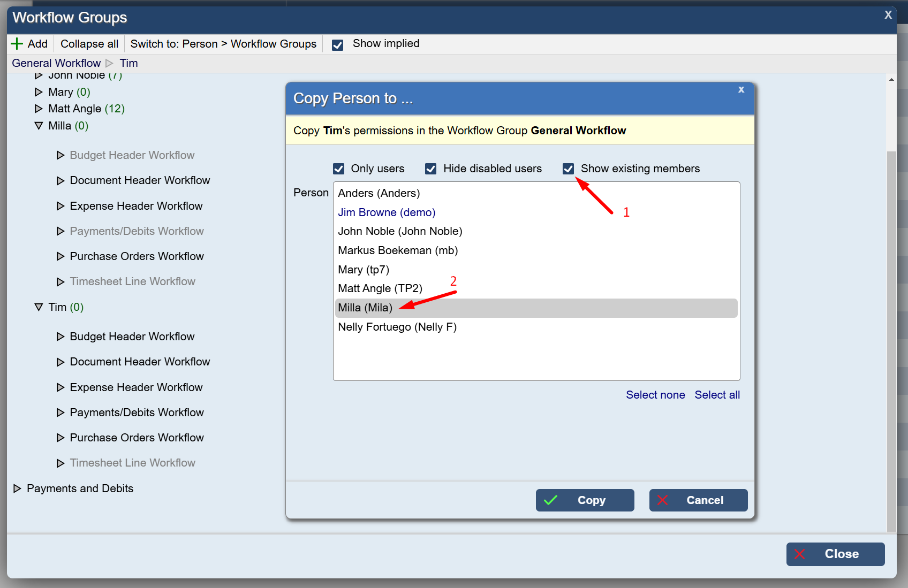
Task: Switch to Person > Workflow Groups view
Action: (x=223, y=44)
